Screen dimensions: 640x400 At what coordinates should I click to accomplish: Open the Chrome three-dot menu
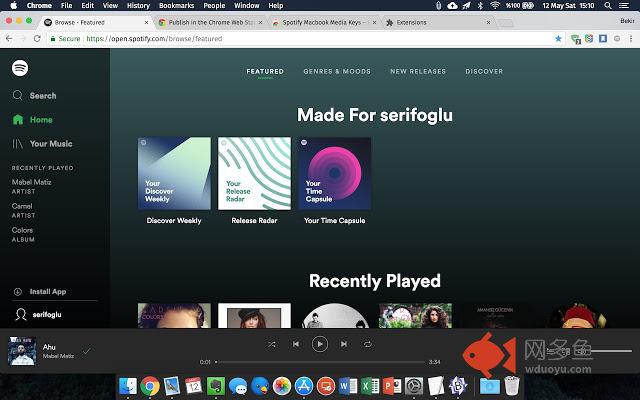coord(631,38)
